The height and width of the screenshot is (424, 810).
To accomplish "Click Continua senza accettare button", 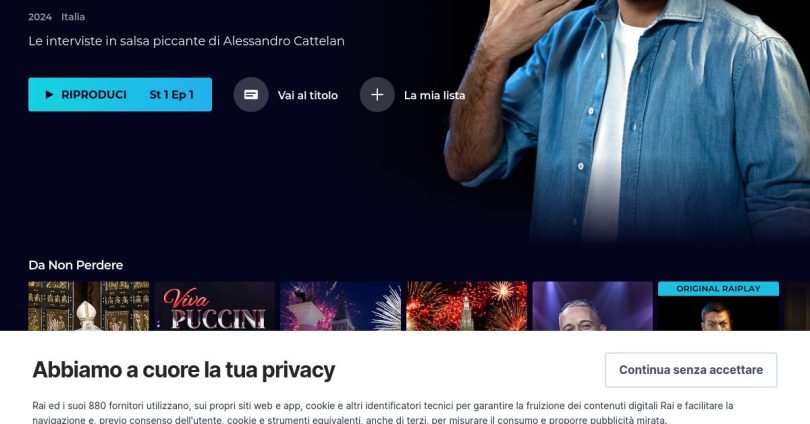I will (x=691, y=370).
